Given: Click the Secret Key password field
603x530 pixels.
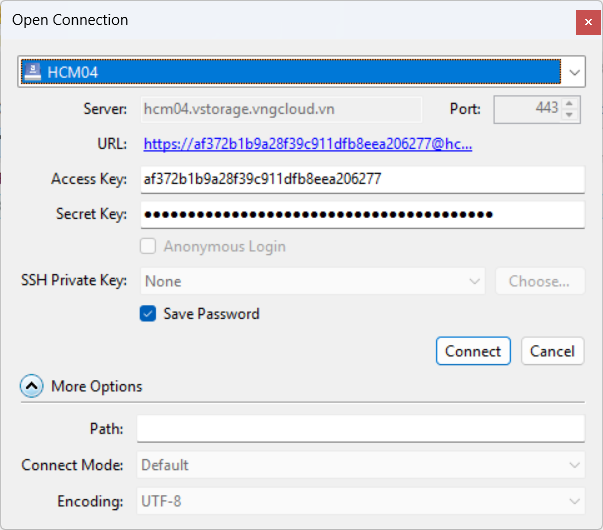Looking at the screenshot, I should [360, 214].
